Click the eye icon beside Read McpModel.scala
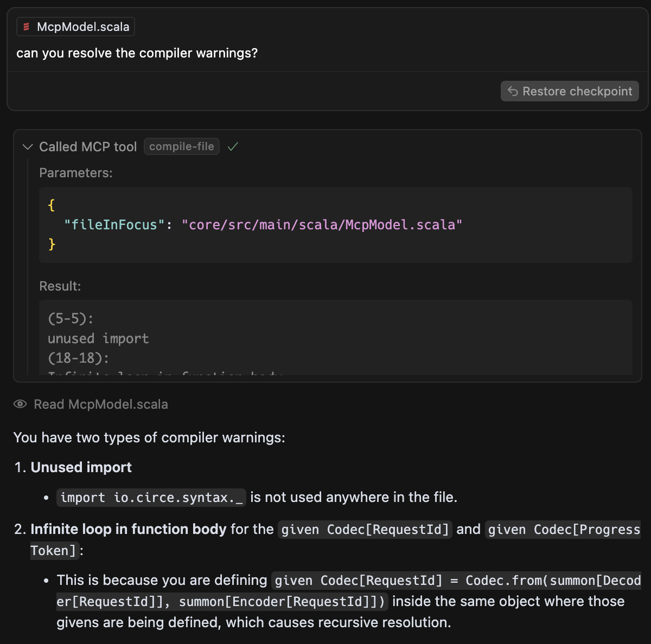The image size is (651, 644). (x=20, y=404)
